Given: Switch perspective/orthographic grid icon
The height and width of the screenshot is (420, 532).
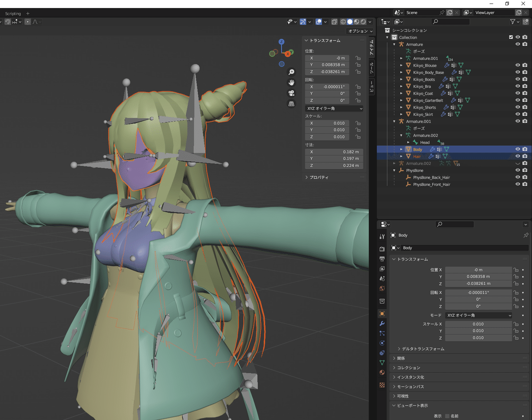Looking at the screenshot, I should 291,104.
